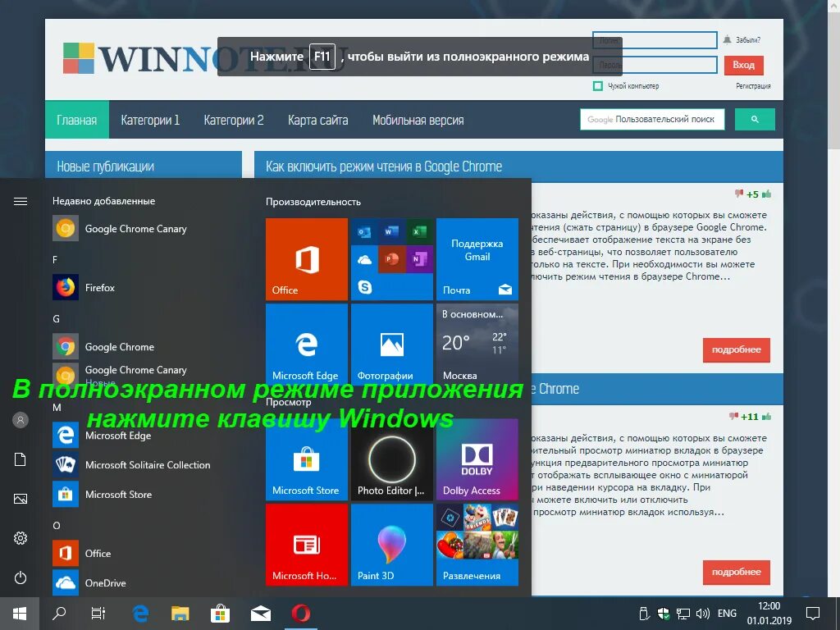The height and width of the screenshot is (630, 840).
Task: Focus the Логин input field
Action: pos(654,40)
